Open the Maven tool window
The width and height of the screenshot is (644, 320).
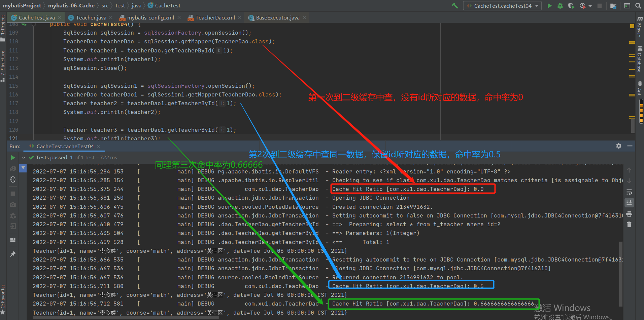640,27
